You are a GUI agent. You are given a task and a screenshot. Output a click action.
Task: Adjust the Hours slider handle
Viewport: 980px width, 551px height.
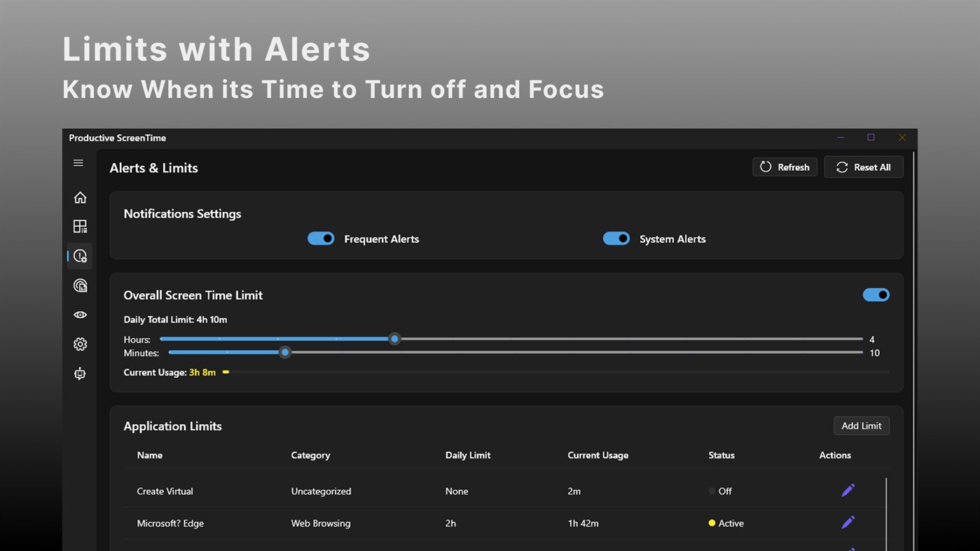click(394, 339)
